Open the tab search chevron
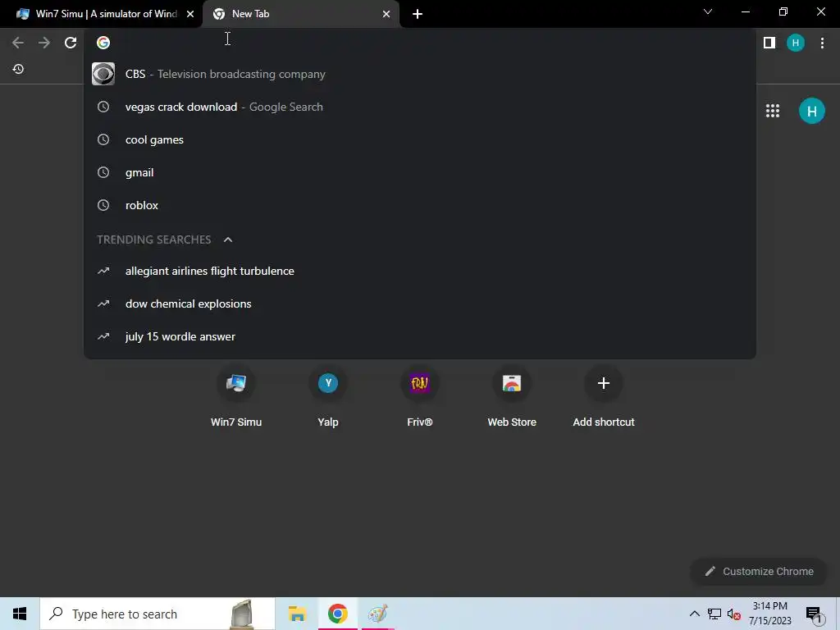840x630 pixels. pyautogui.click(x=708, y=11)
